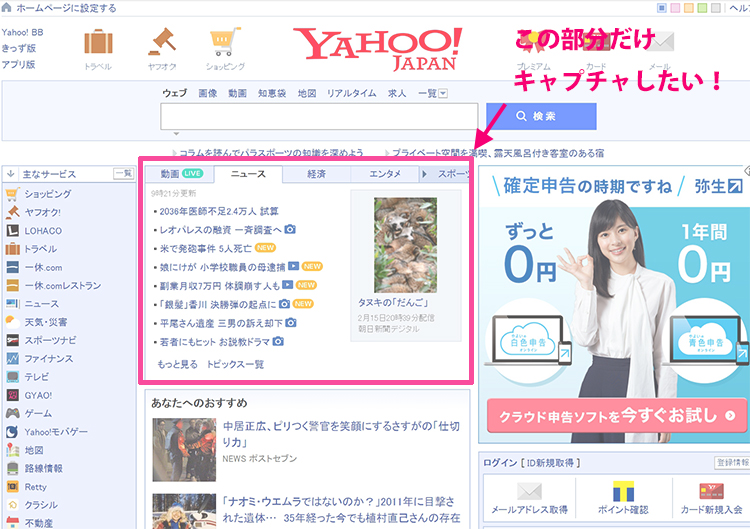This screenshot has width=750, height=529.
Task: Open the もっと見る link
Action: 177,364
